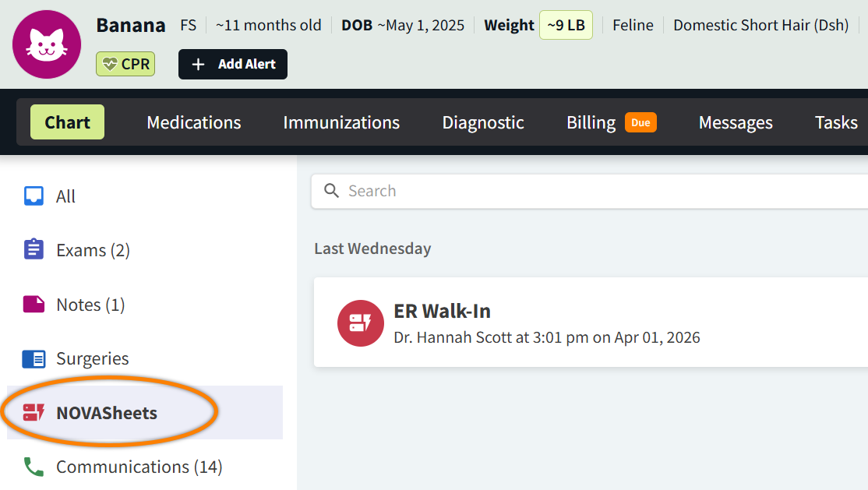868x490 pixels.
Task: Click the Notes folder icon
Action: point(34,305)
